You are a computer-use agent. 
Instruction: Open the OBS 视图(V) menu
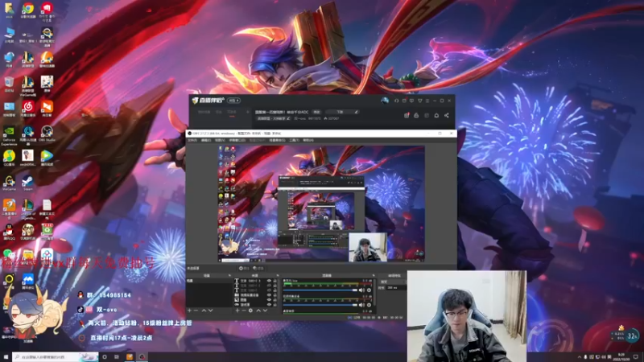220,140
